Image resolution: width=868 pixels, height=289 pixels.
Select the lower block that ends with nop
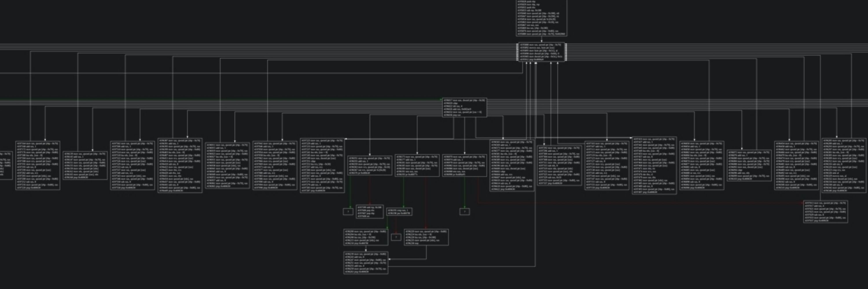tap(426, 237)
